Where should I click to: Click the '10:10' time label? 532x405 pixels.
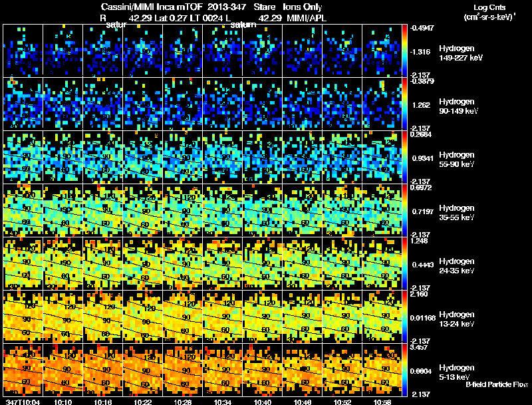click(x=63, y=402)
